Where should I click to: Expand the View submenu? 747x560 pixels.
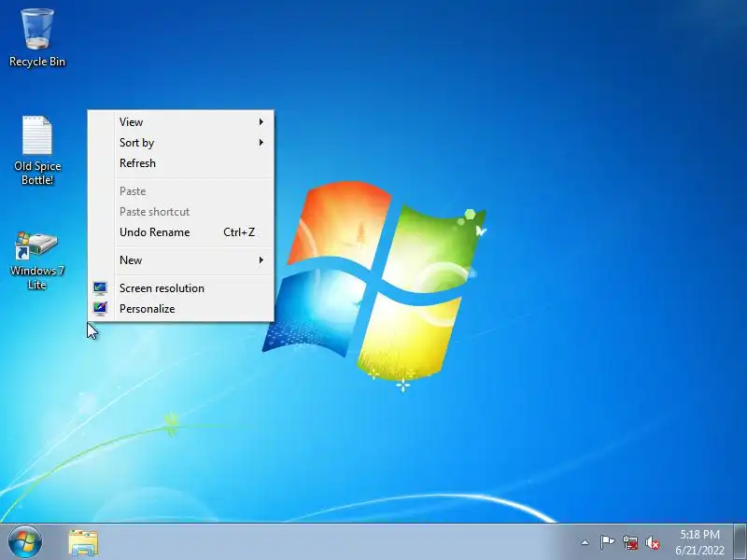pos(180,122)
